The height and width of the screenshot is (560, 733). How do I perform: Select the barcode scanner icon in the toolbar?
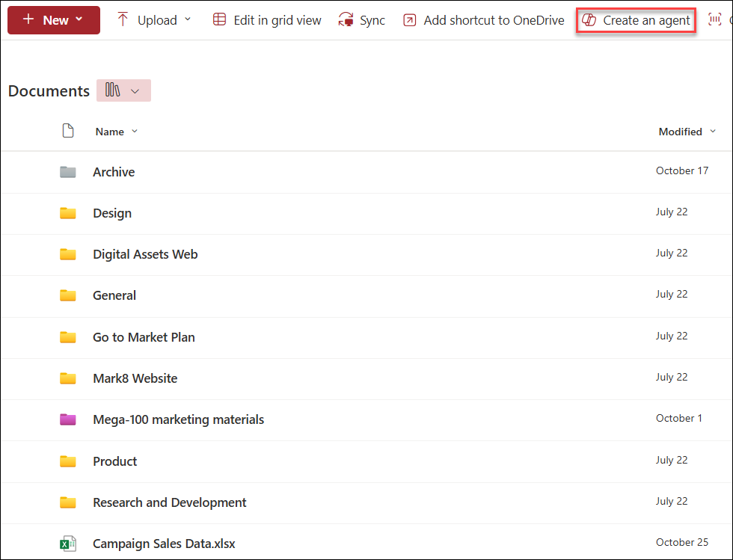point(714,19)
